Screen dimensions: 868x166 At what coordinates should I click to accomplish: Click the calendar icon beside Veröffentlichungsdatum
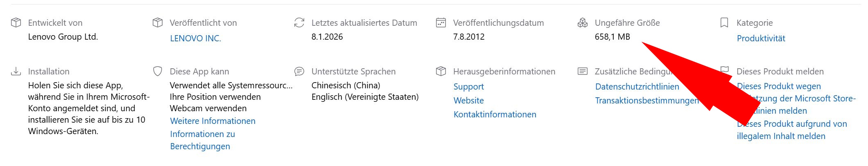[x=441, y=22]
